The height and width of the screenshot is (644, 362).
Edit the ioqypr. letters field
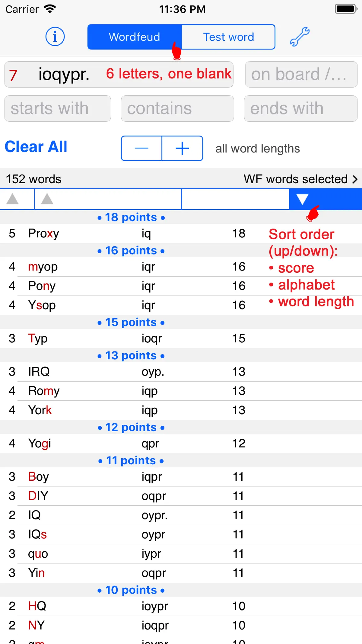[119, 74]
